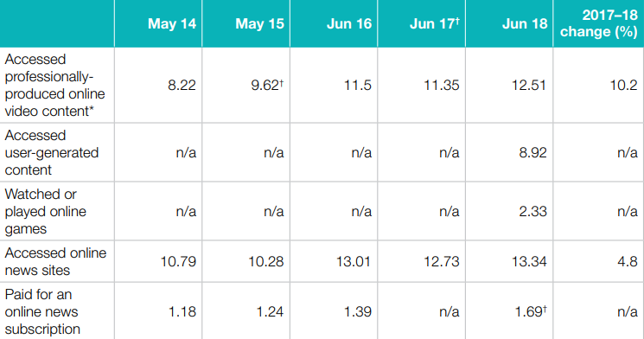The width and height of the screenshot is (644, 339).
Task: Select the online news subscription row label
Action: coord(42,311)
